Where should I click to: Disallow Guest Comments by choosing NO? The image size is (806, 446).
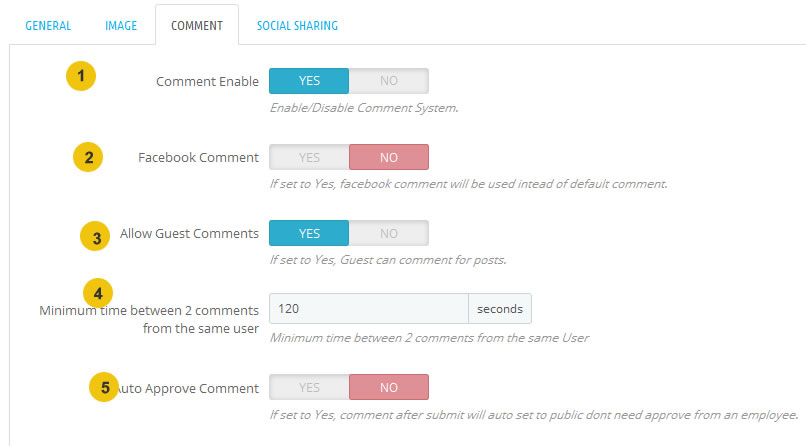389,233
